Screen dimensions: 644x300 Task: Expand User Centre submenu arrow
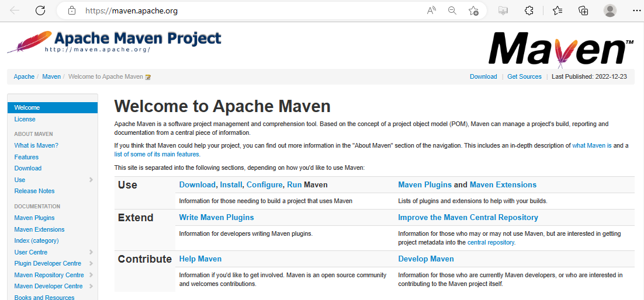(91, 252)
